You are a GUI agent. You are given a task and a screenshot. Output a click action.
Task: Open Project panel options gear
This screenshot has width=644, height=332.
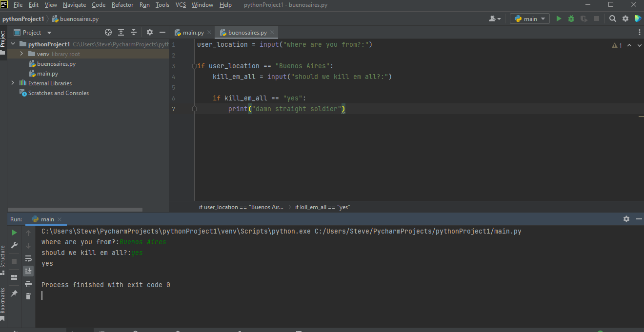(150, 33)
